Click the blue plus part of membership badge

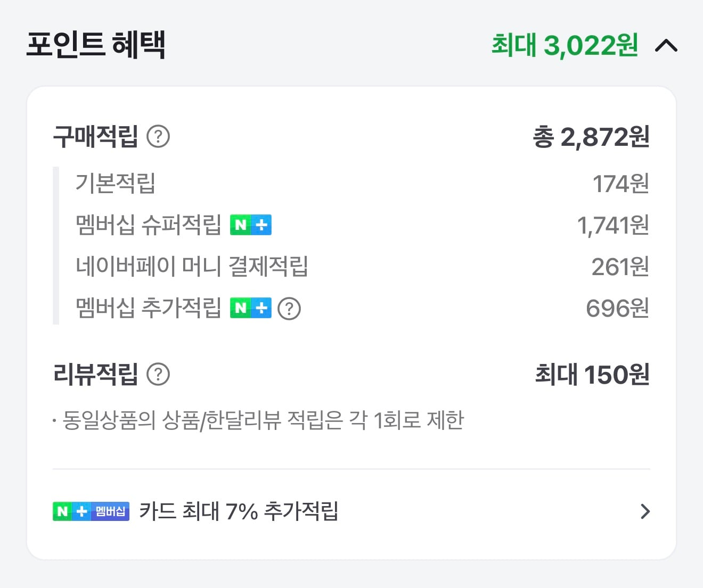coord(261,225)
